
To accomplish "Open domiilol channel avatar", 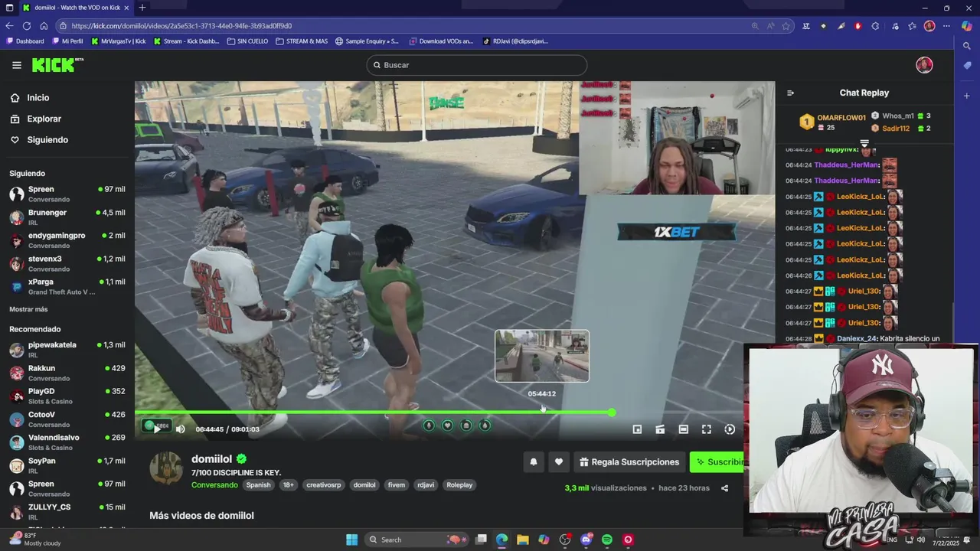I will [x=166, y=468].
